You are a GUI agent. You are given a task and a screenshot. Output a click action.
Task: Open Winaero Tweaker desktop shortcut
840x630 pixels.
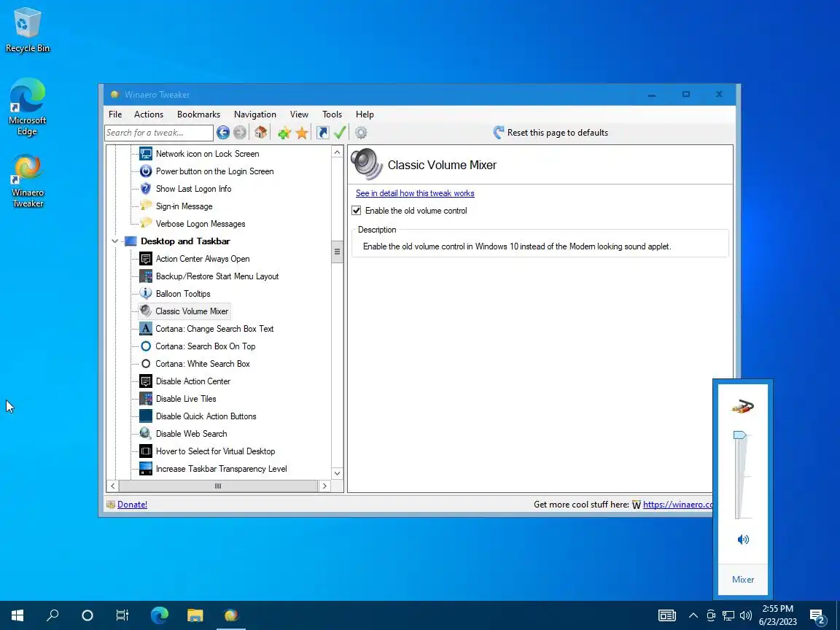click(27, 181)
